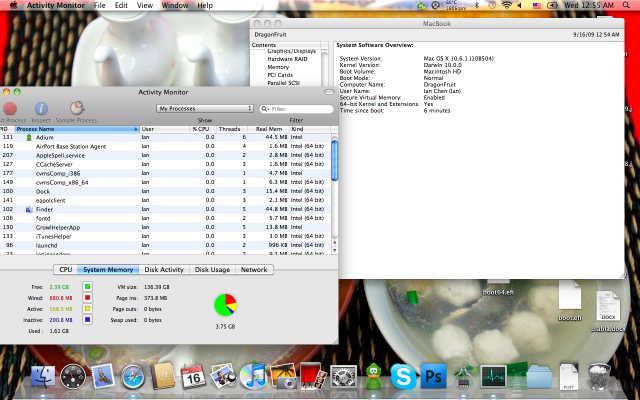
Task: Open Address Book icon in Dock
Action: pyautogui.click(x=163, y=376)
